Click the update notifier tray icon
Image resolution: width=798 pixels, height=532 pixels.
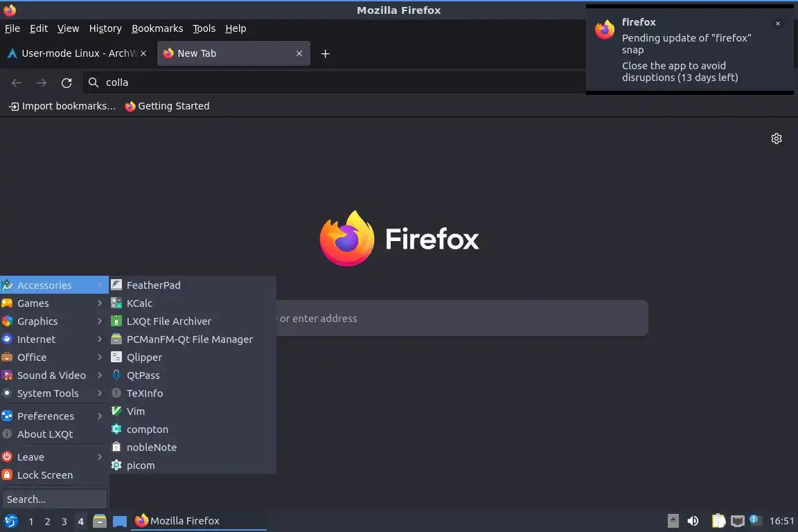coord(755,520)
